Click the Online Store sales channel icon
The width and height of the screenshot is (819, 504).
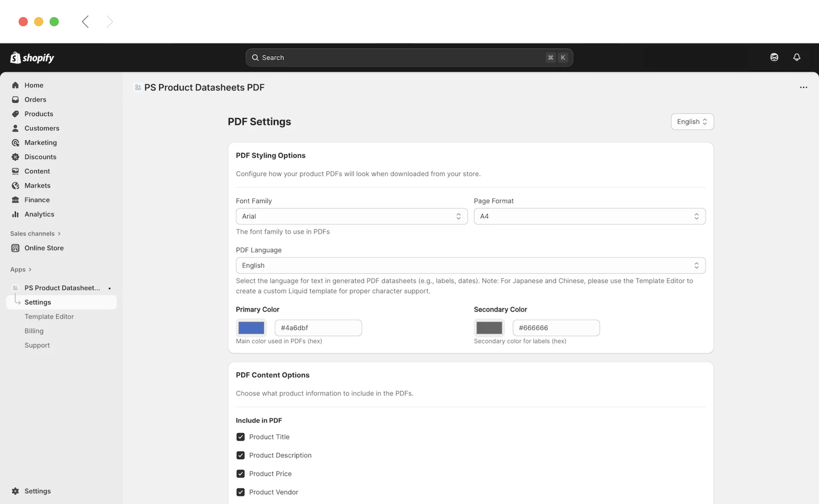(15, 248)
